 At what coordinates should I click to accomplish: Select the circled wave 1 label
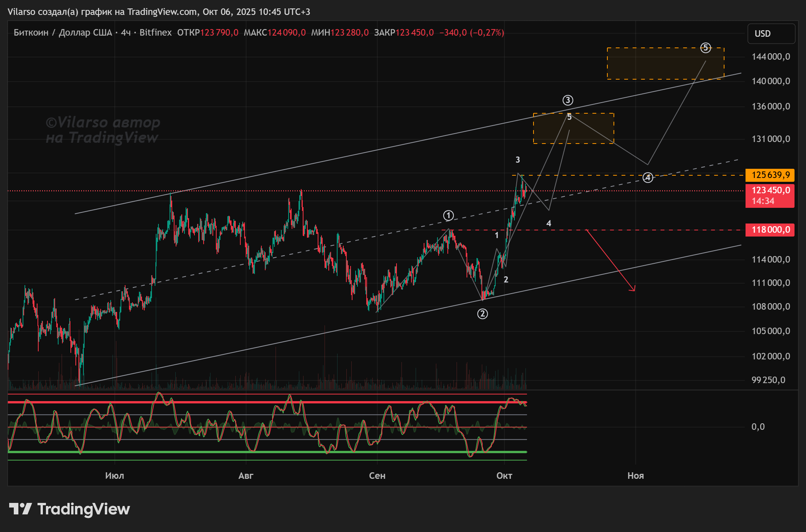[x=449, y=215]
